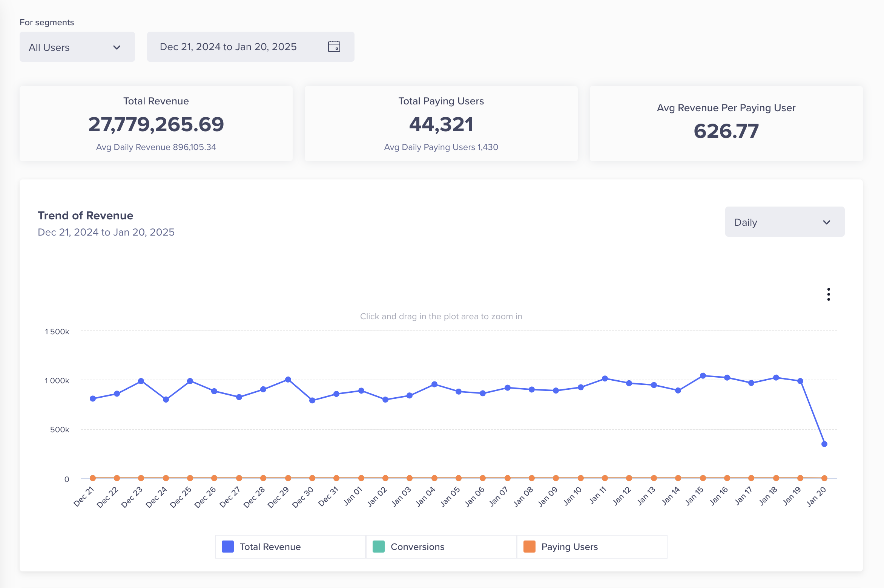Screen dimensions: 884x588
Task: Click the date range field Dec 21, 2024 to Jan 20, 2025
Action: [x=250, y=47]
